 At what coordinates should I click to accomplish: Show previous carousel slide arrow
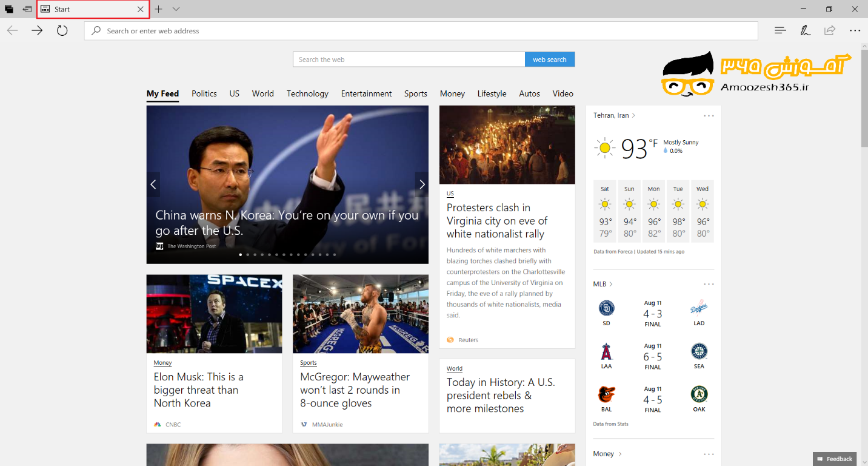tap(153, 184)
